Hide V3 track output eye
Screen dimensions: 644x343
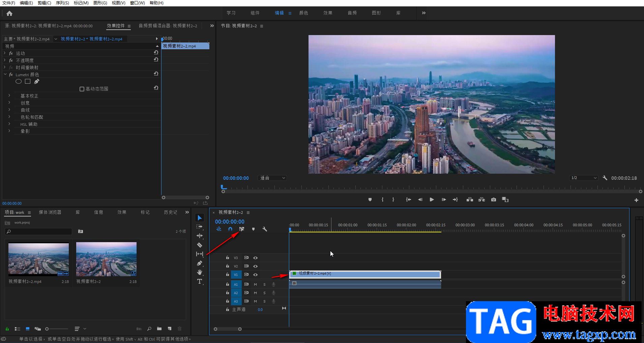point(256,258)
